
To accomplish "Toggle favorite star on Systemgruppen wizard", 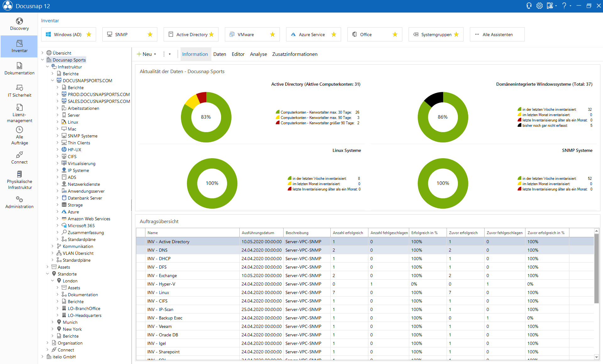I will (x=456, y=35).
